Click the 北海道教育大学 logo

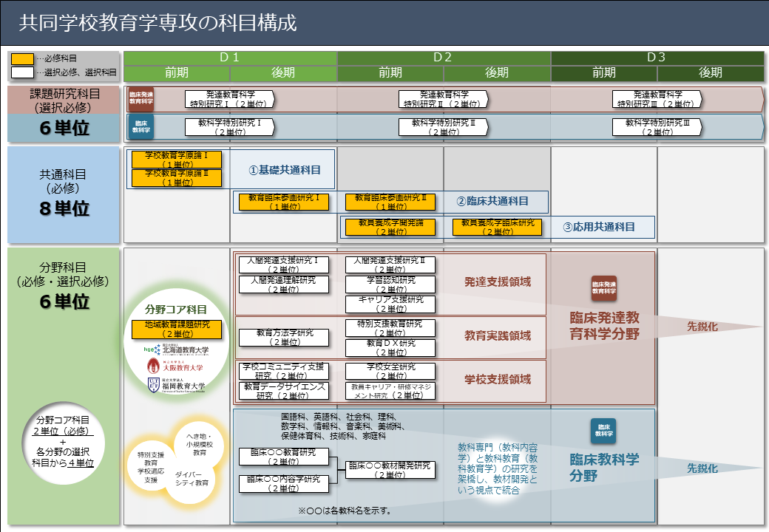coord(176,349)
